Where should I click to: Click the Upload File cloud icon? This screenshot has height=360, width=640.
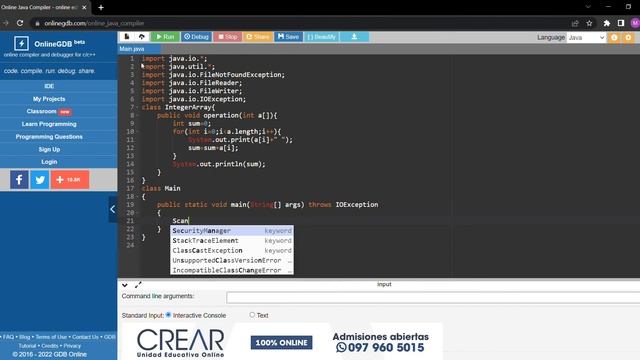(x=142, y=37)
